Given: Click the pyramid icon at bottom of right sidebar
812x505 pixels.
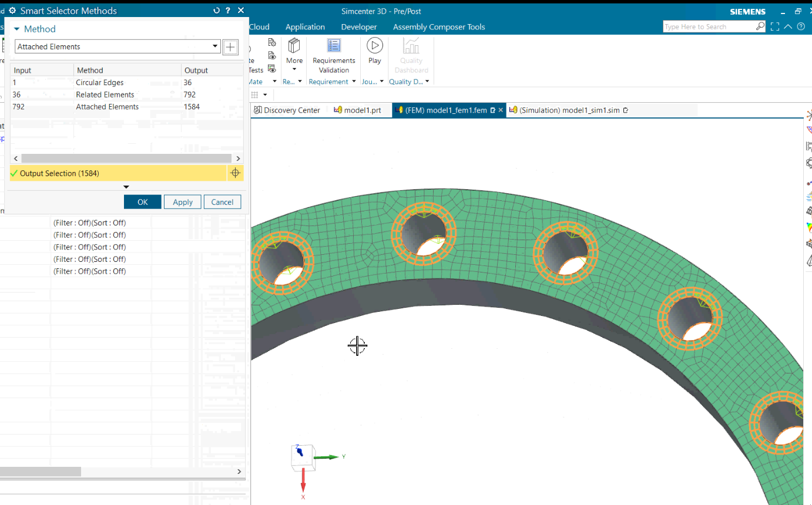Looking at the screenshot, I should 809,260.
